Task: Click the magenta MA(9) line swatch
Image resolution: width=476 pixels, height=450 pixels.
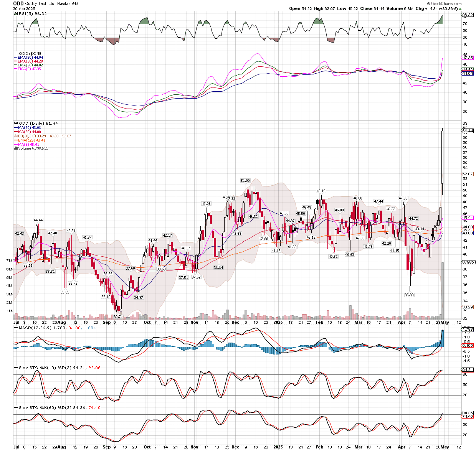Action: [x=16, y=145]
